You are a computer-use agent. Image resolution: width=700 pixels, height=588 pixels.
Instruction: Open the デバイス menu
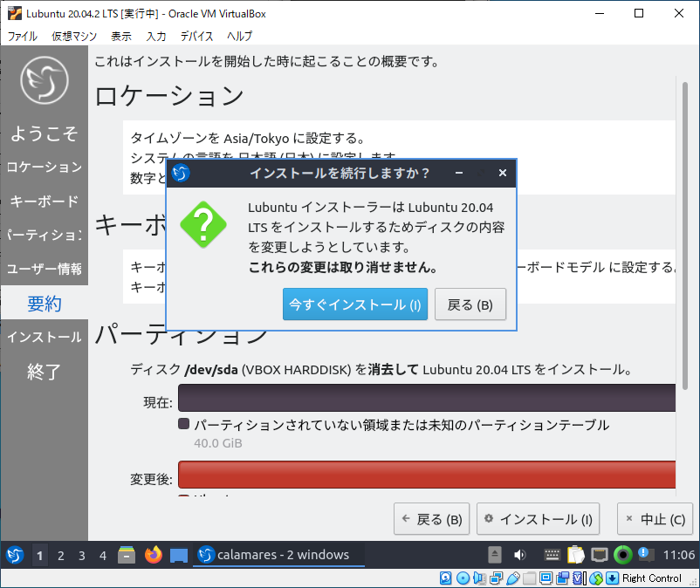click(196, 36)
